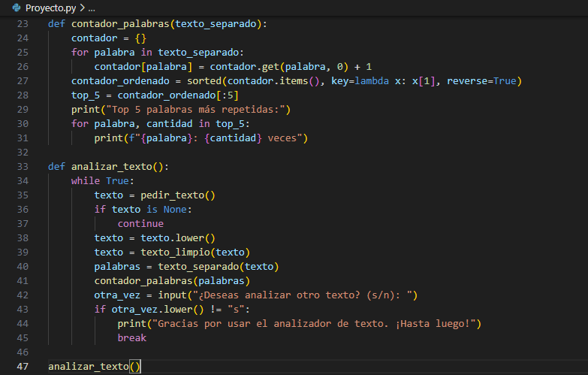This screenshot has height=375, width=588.
Task: Click 'analizar_texto()' call on line 47
Action: click(95, 367)
